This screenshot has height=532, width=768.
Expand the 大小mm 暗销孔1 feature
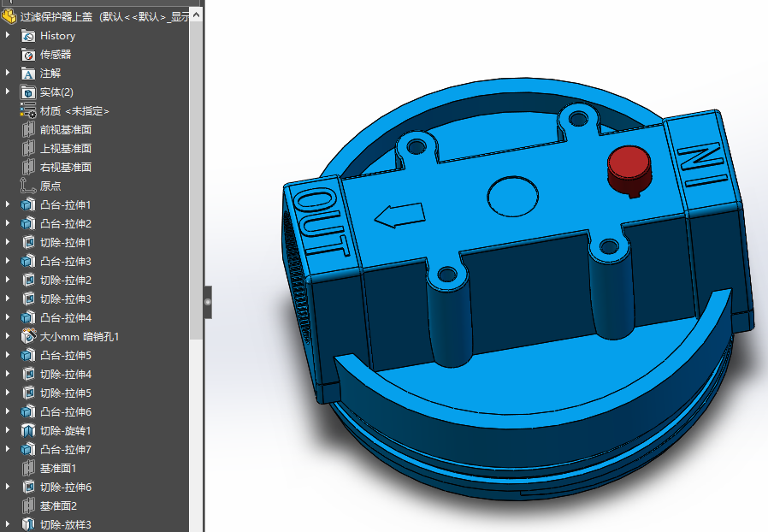8,336
